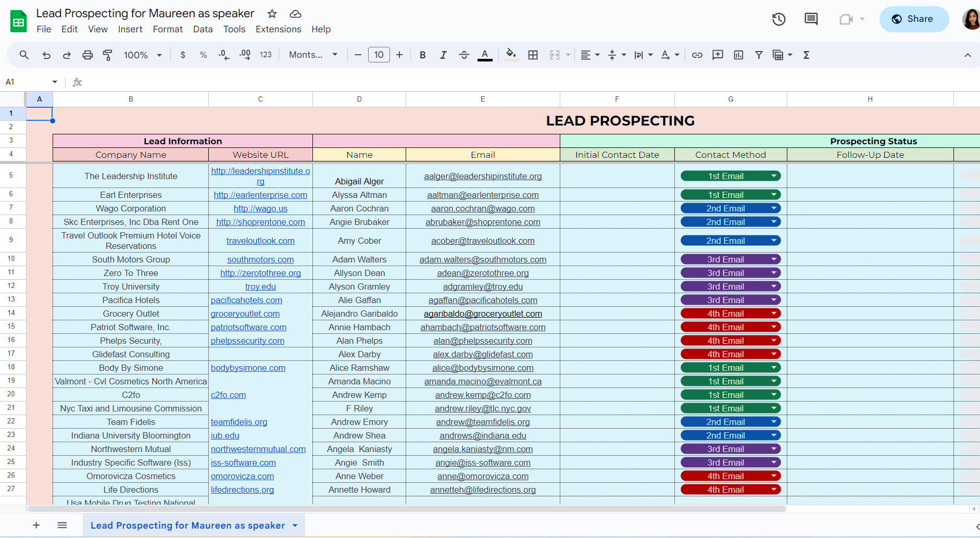
Task: Open version history clock icon
Action: pos(779,19)
